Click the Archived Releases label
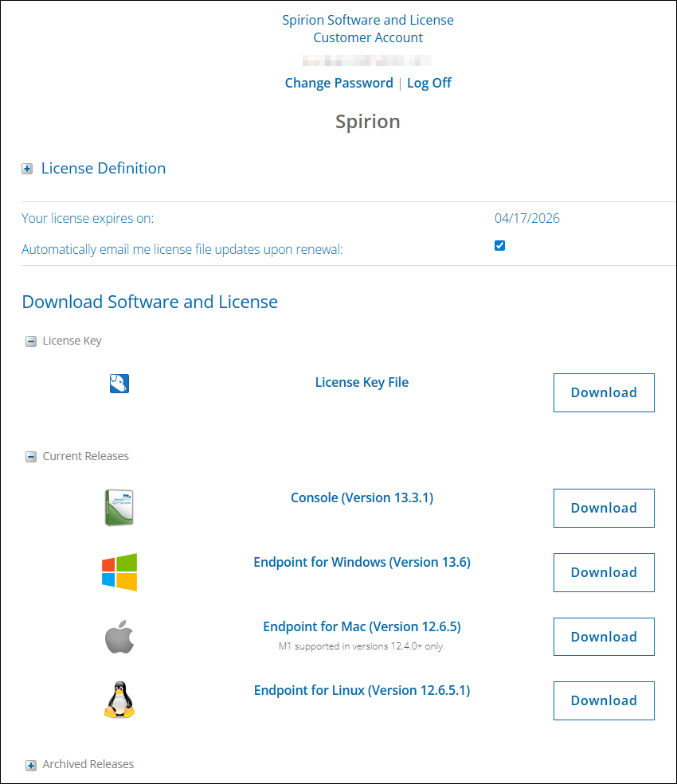 click(88, 764)
